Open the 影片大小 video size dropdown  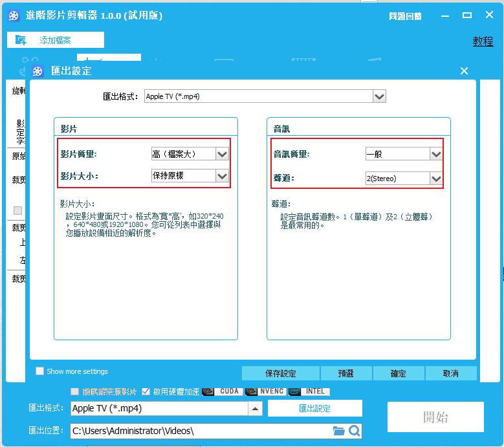[222, 176]
